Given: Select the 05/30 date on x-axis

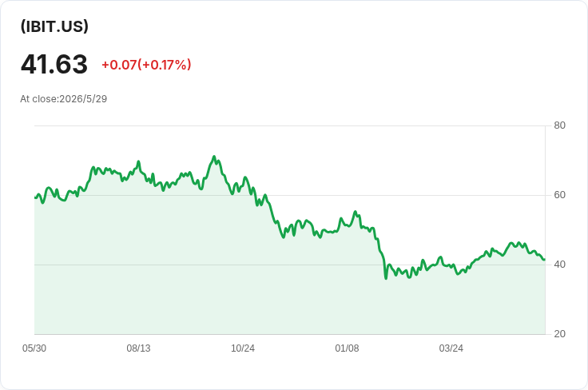Looking at the screenshot, I should click(34, 348).
